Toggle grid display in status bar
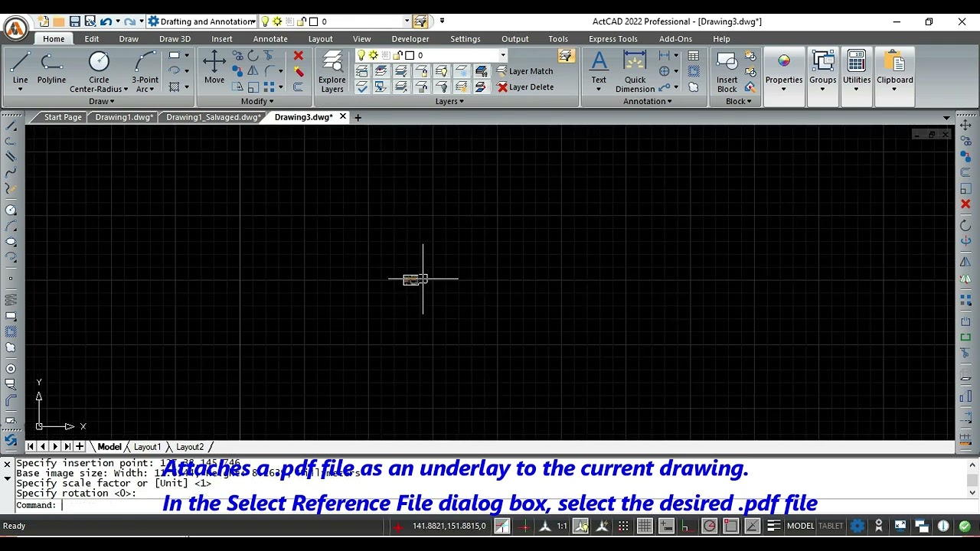This screenshot has width=980, height=551. pyautogui.click(x=645, y=526)
